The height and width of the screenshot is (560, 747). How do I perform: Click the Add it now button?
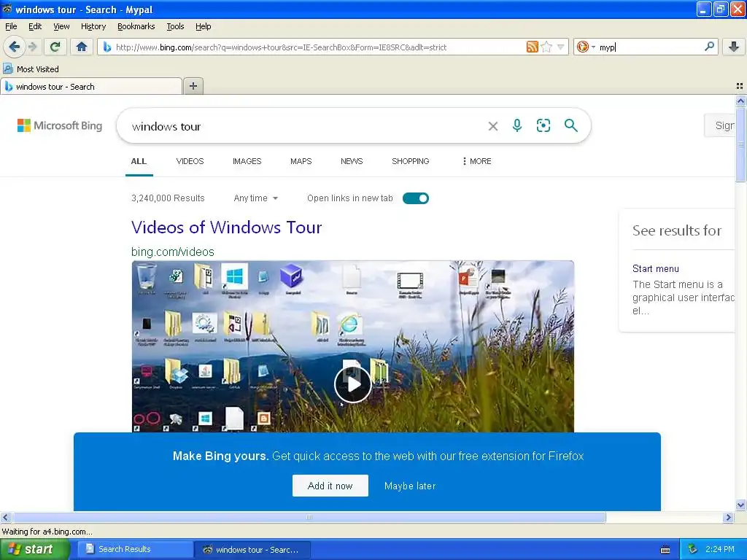pos(330,486)
